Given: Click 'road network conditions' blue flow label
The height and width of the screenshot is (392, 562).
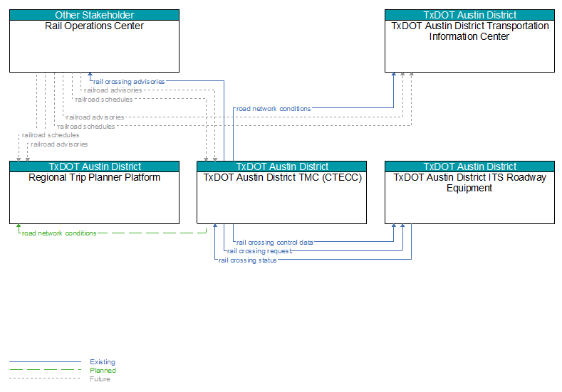Looking at the screenshot, I should pyautogui.click(x=274, y=108).
